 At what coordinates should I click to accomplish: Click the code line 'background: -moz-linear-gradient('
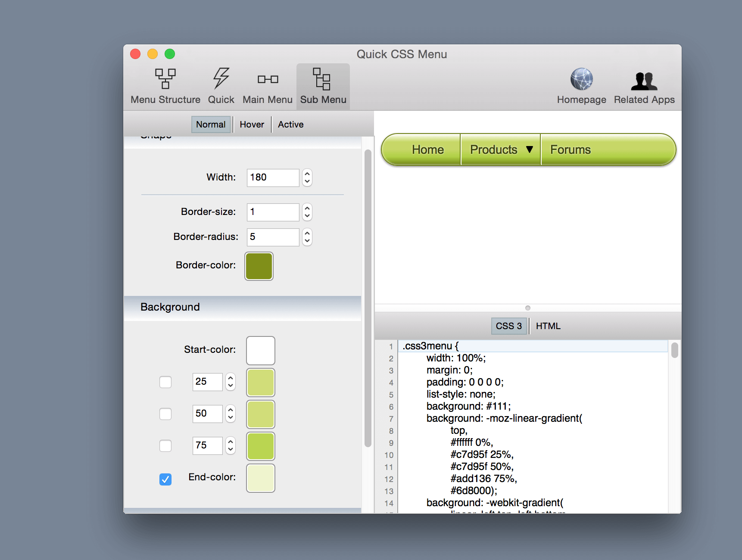coord(504,418)
